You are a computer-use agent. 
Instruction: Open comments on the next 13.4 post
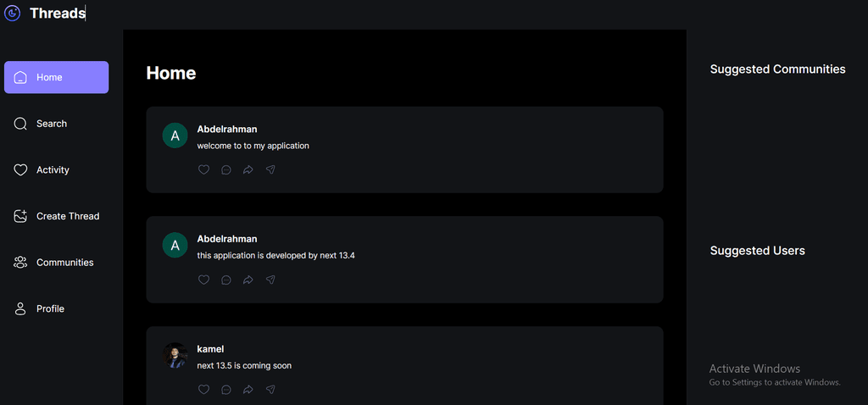coord(225,280)
